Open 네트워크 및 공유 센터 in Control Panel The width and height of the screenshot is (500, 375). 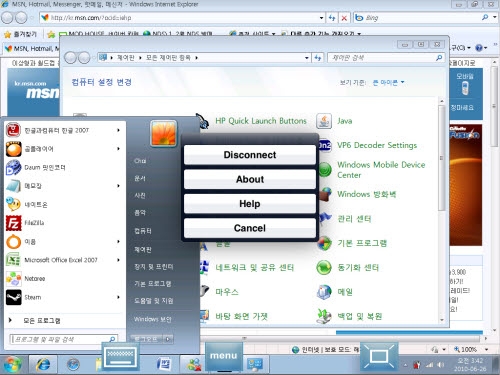pyautogui.click(x=255, y=267)
